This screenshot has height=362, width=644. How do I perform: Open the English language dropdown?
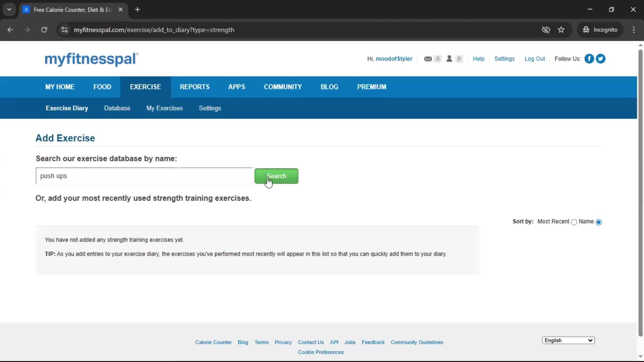pos(568,341)
